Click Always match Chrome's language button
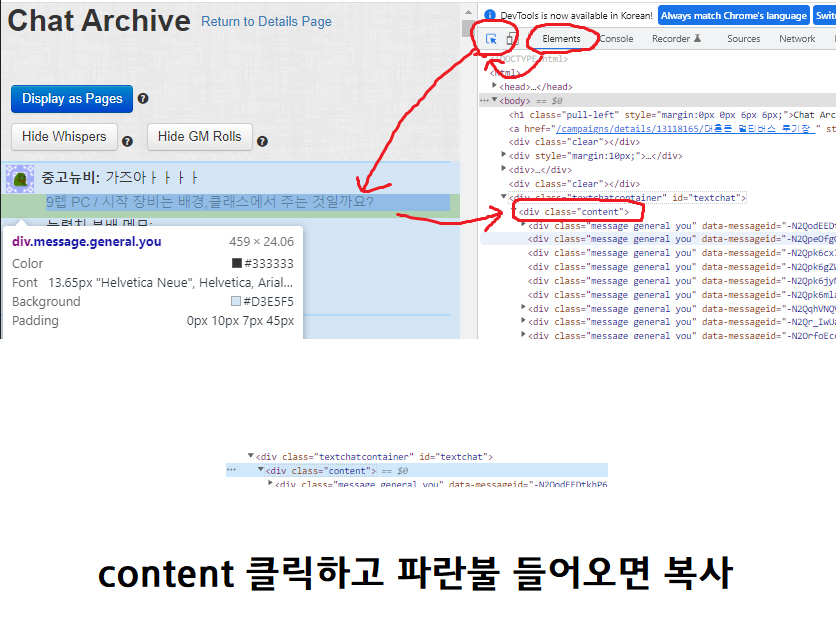 pyautogui.click(x=734, y=15)
